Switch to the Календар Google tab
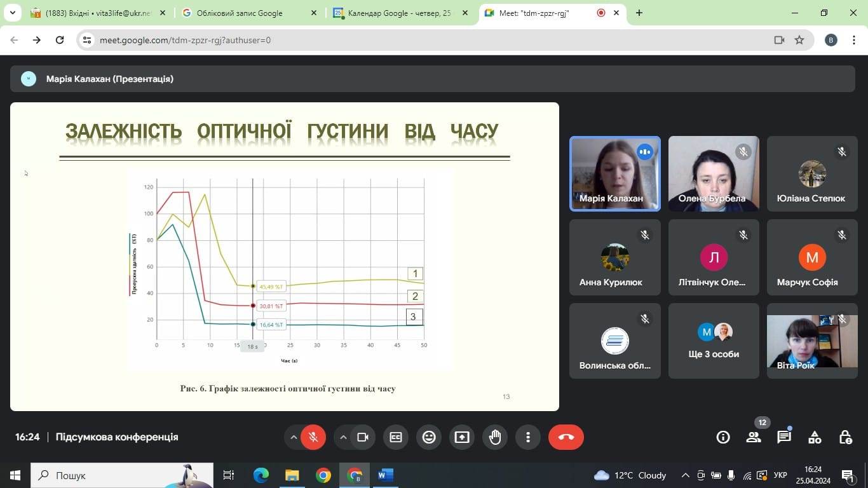The width and height of the screenshot is (868, 488). click(x=400, y=13)
